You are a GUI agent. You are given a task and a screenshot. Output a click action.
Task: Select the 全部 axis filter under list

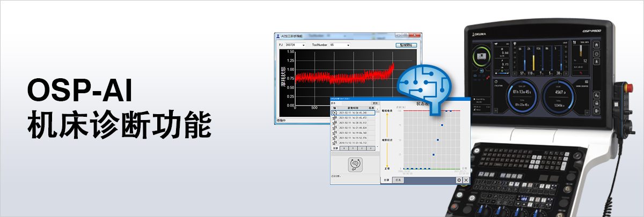[x=335, y=148]
